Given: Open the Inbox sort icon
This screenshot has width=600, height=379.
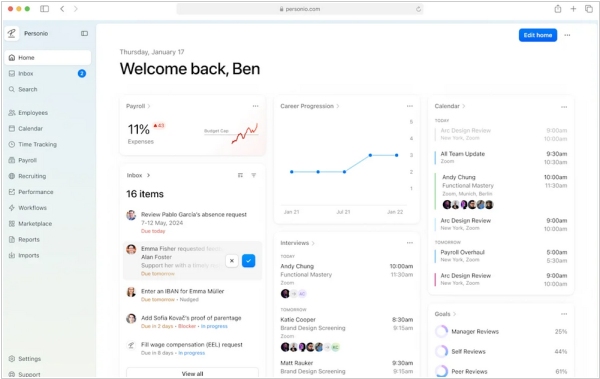Looking at the screenshot, I should click(x=240, y=175).
